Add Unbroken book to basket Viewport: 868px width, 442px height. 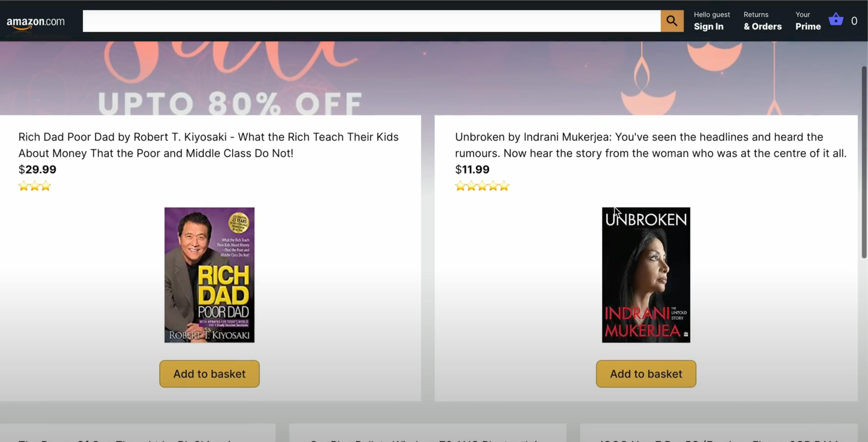tap(646, 373)
